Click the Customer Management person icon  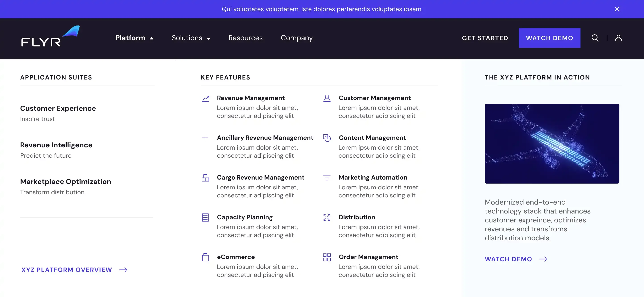click(x=327, y=98)
